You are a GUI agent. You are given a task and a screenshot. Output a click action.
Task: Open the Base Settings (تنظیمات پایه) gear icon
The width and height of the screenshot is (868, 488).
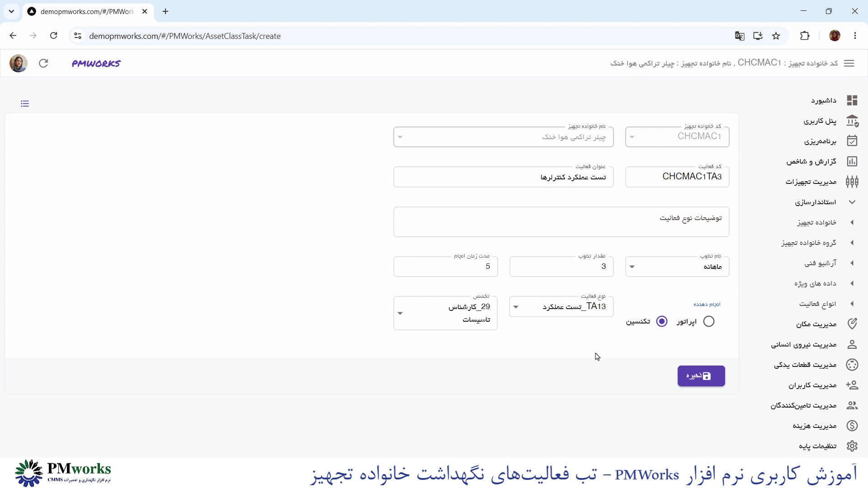(x=852, y=446)
